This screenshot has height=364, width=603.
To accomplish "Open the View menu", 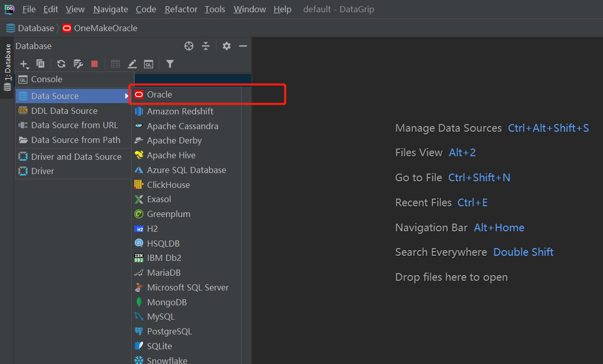I will point(75,9).
